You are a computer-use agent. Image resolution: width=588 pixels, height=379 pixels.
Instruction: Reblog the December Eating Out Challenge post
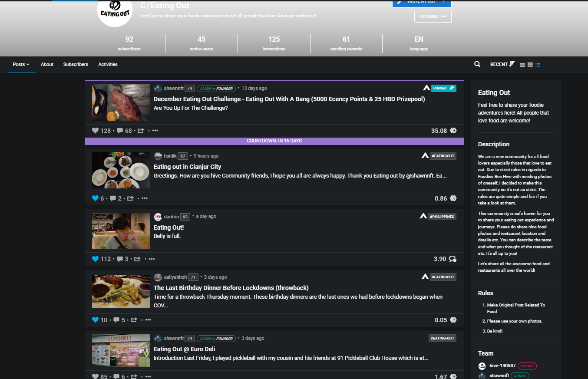pos(141,130)
